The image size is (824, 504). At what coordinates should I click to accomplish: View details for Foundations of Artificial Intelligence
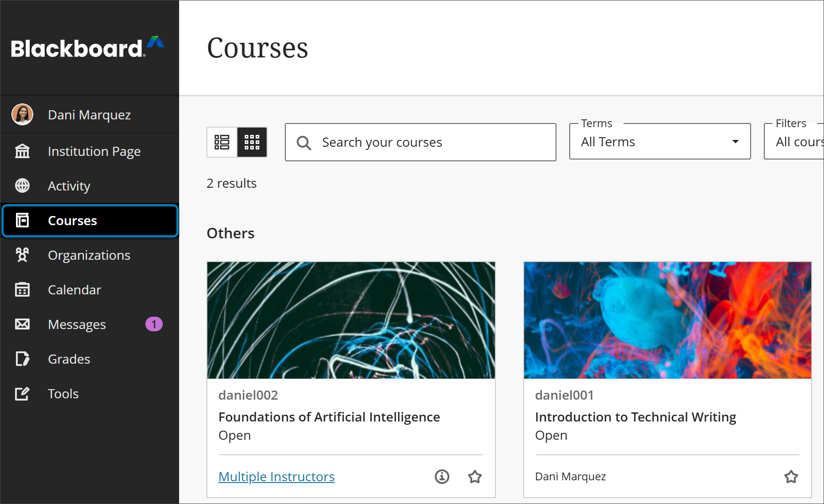click(441, 476)
